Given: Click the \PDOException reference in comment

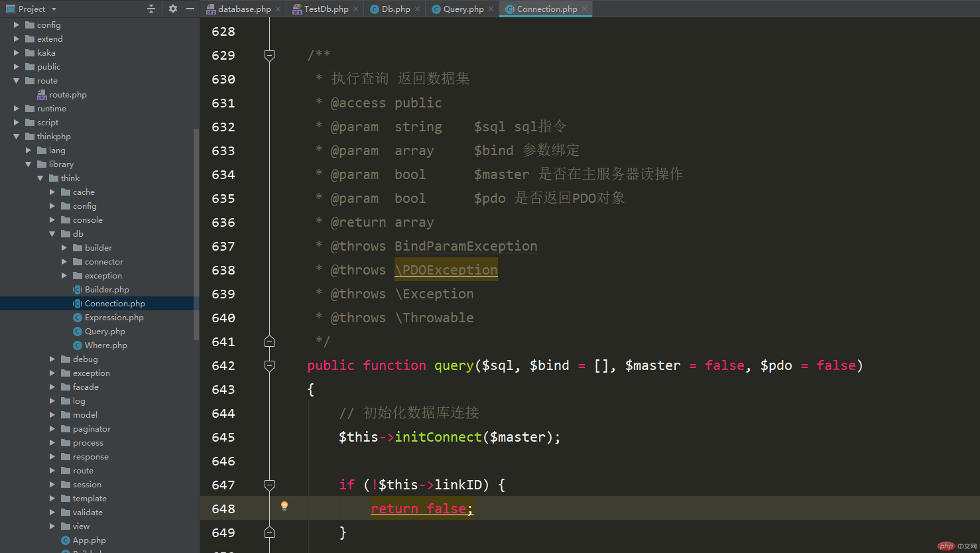Looking at the screenshot, I should [446, 270].
